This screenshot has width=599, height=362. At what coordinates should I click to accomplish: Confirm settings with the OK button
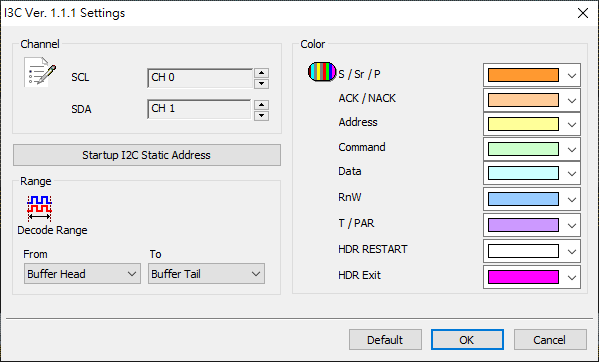467,339
